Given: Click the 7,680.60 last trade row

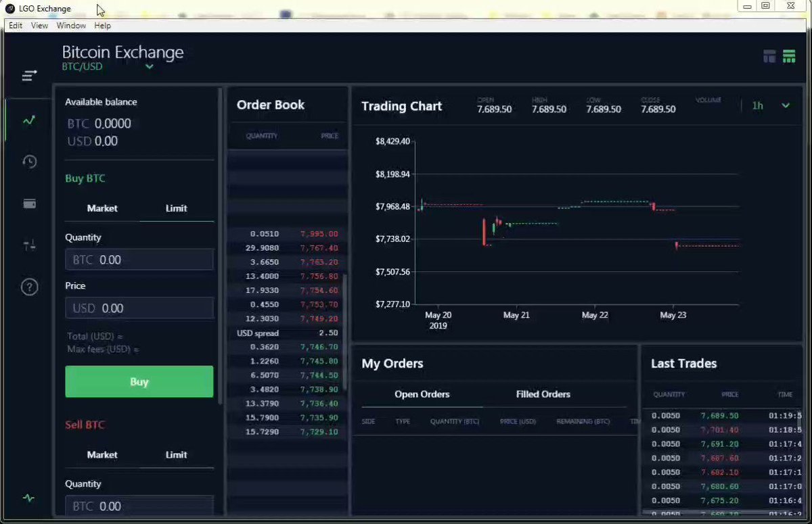Looking at the screenshot, I should tap(722, 487).
